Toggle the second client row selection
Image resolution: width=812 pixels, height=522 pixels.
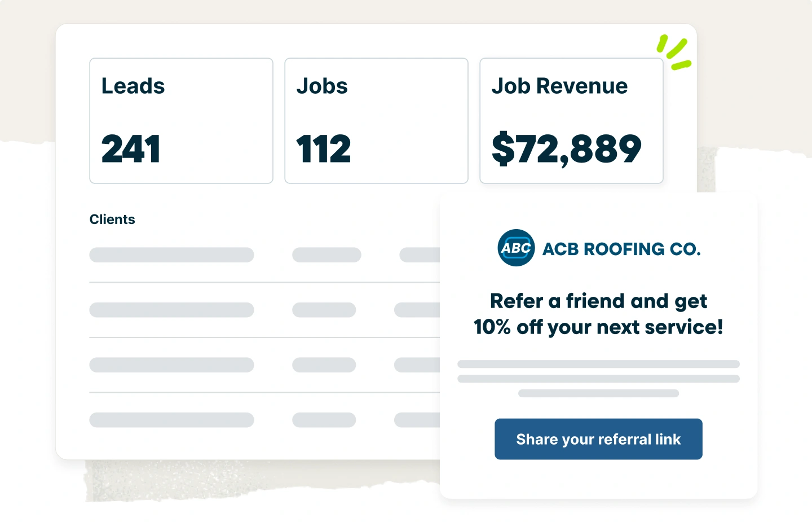pyautogui.click(x=171, y=309)
